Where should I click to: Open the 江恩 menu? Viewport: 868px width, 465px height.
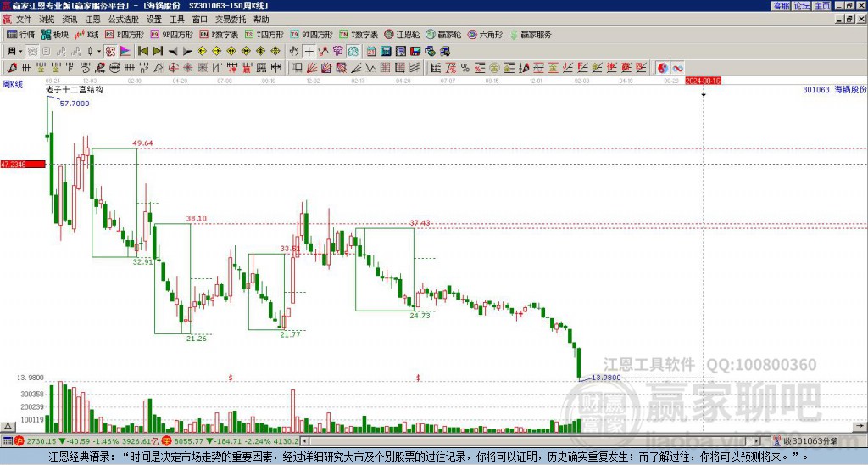click(92, 20)
